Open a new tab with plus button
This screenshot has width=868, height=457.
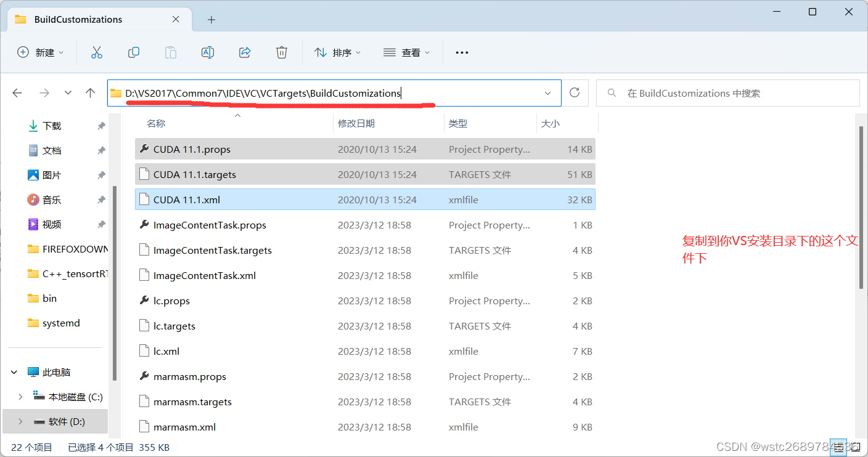tap(211, 20)
